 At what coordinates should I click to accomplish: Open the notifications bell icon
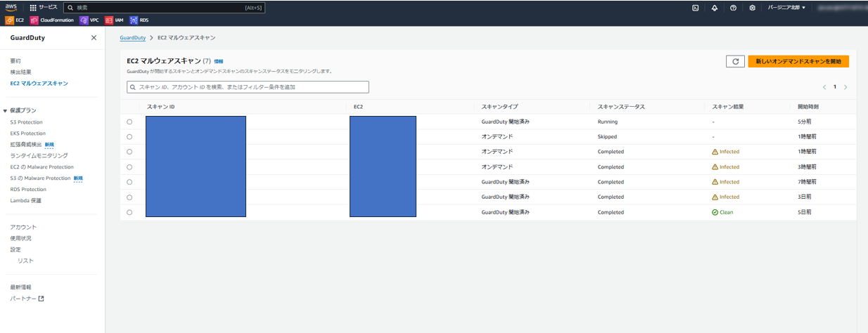coord(715,7)
